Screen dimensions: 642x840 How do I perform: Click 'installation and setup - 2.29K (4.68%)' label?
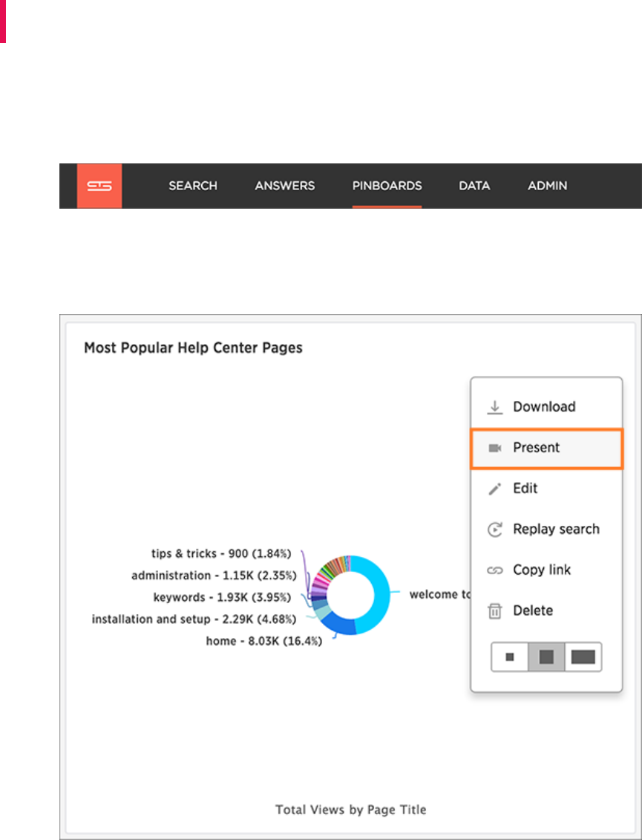[194, 619]
